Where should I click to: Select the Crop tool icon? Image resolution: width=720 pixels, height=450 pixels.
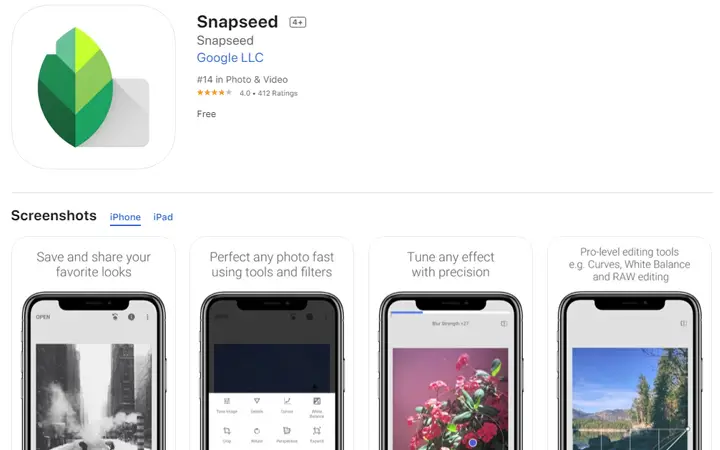point(227,431)
